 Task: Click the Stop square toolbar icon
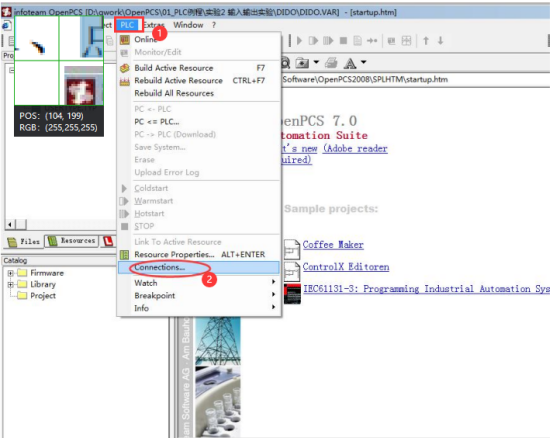click(343, 41)
